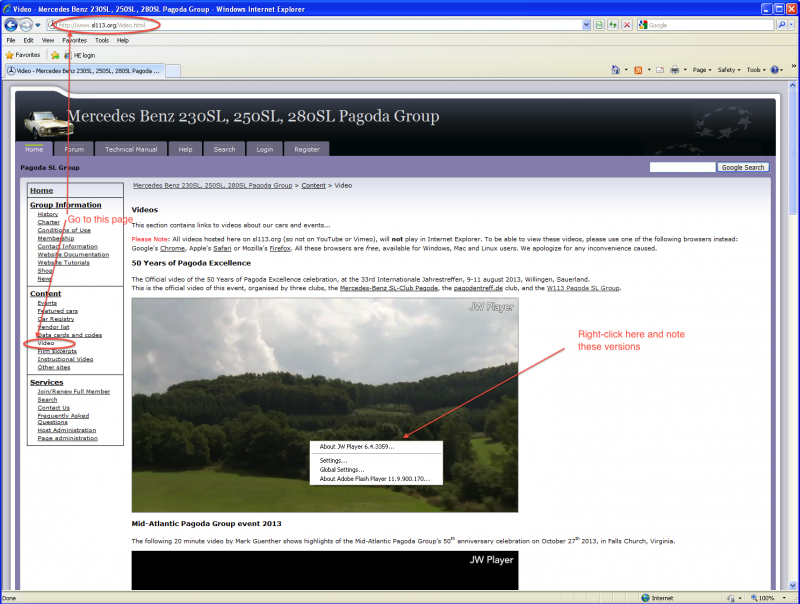Click the Home navigation tab on site
Viewport: 800px width, 604px height.
point(34,149)
